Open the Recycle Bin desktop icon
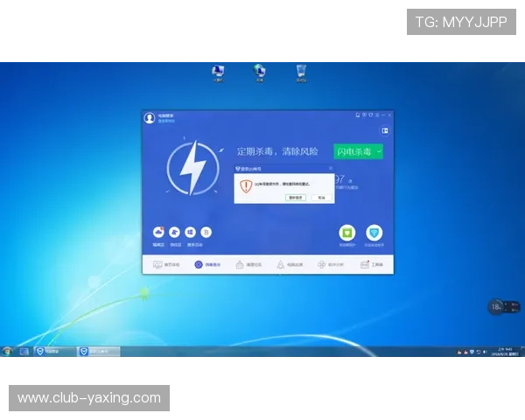Image resolution: width=525 pixels, height=420 pixels. [x=301, y=73]
